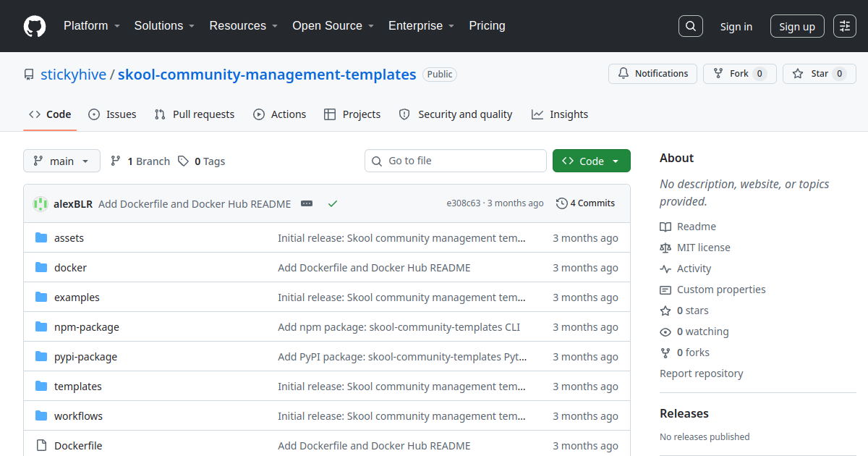Click the book icon next to Readme
868x456 pixels.
pyautogui.click(x=665, y=227)
